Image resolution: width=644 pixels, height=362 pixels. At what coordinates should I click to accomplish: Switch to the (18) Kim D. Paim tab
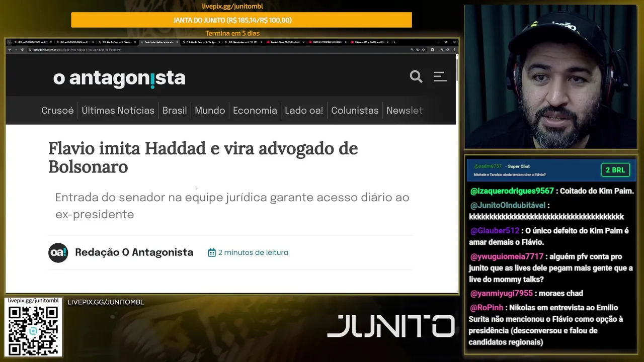pyautogui.click(x=201, y=42)
